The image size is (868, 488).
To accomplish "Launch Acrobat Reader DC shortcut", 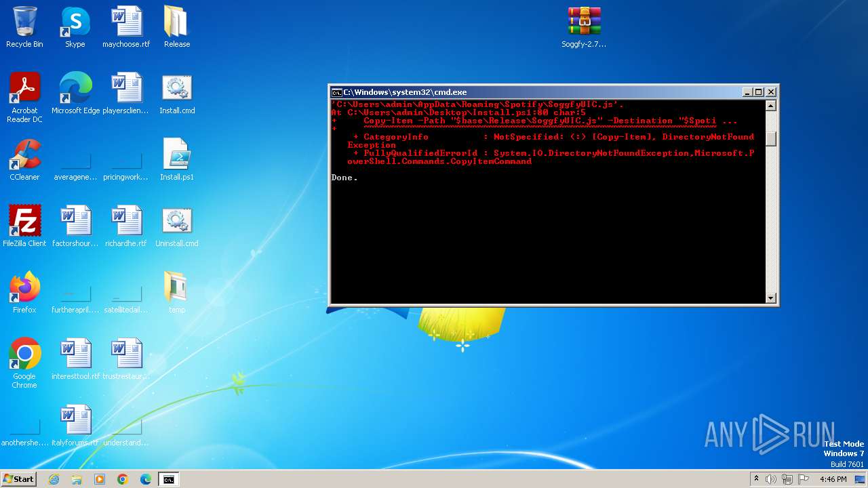I will (x=24, y=98).
